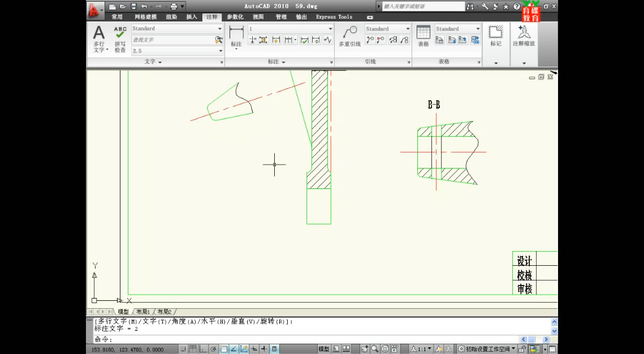Image resolution: width=644 pixels, height=354 pixels.
Task: Toggle snap mode in status bar
Action: (183, 349)
